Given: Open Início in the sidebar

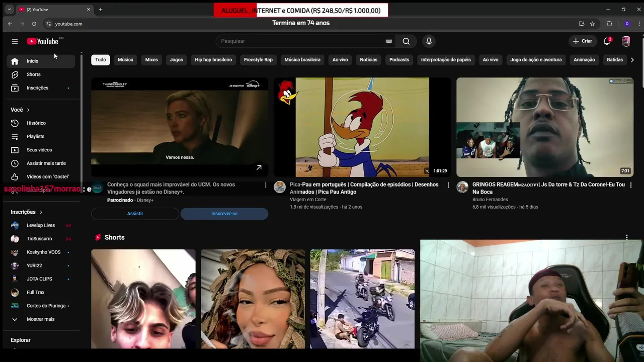Looking at the screenshot, I should click(41, 61).
